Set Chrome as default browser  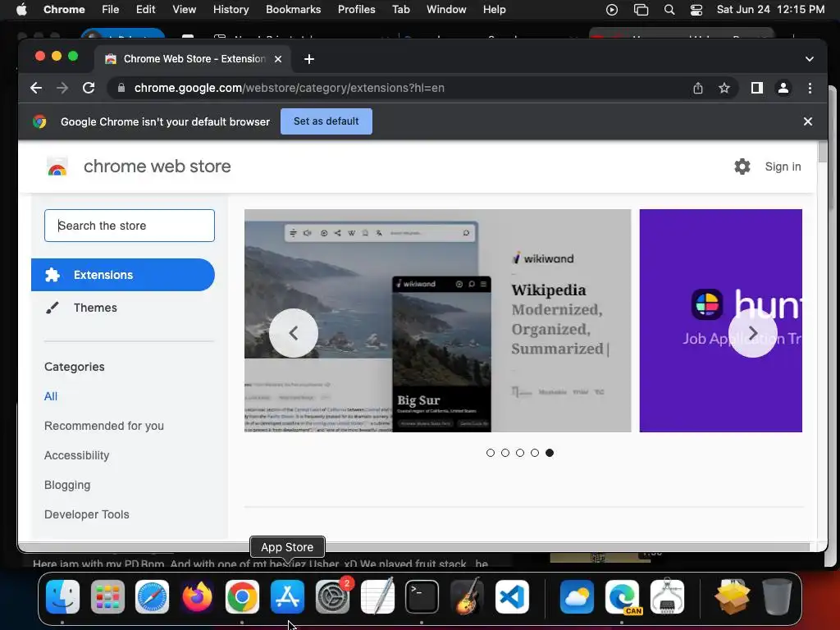click(x=326, y=121)
